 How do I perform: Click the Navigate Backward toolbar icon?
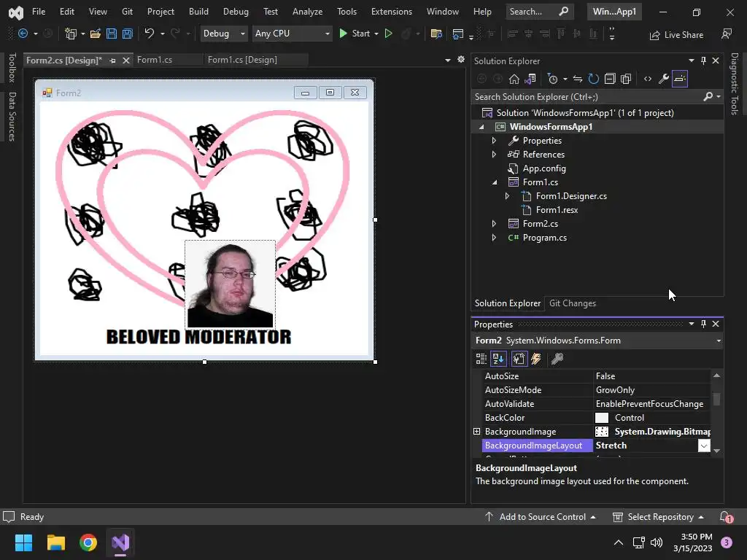click(23, 34)
